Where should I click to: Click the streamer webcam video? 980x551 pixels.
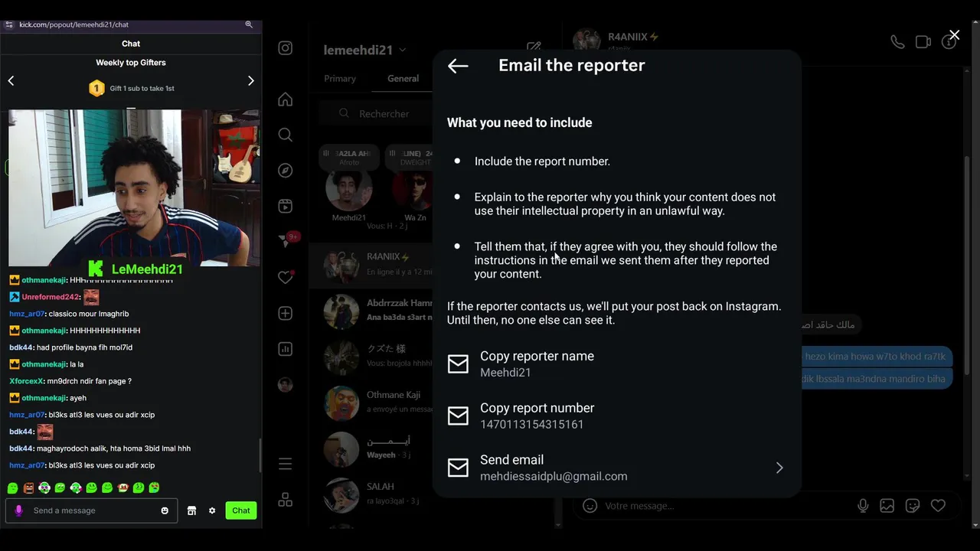tap(134, 187)
